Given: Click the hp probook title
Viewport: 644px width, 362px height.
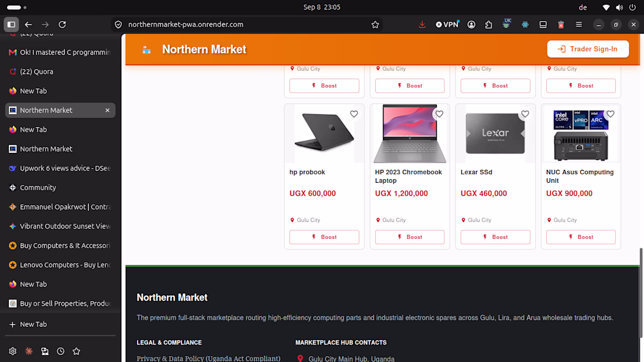Looking at the screenshot, I should (307, 172).
